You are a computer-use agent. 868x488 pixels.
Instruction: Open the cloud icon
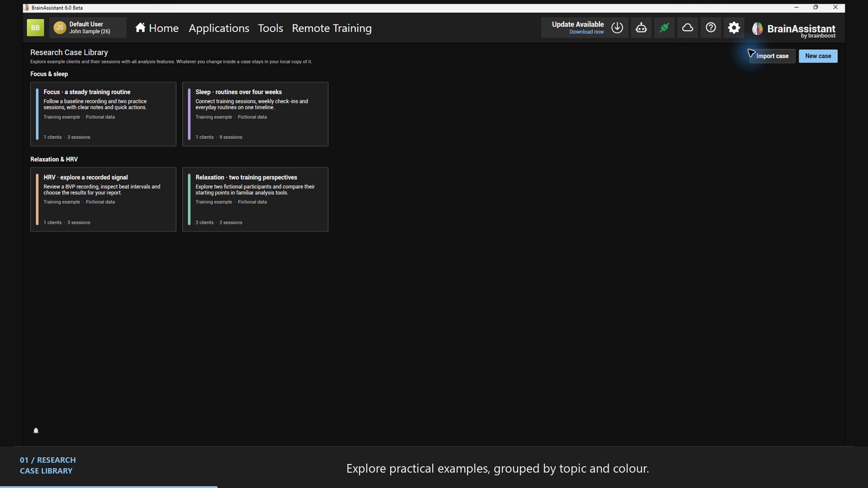pyautogui.click(x=688, y=28)
